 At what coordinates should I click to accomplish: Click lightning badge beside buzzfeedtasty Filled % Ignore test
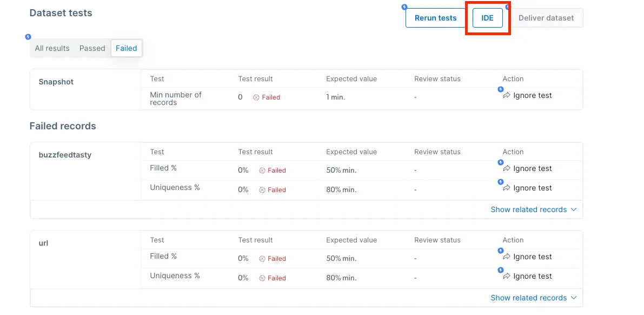501,162
